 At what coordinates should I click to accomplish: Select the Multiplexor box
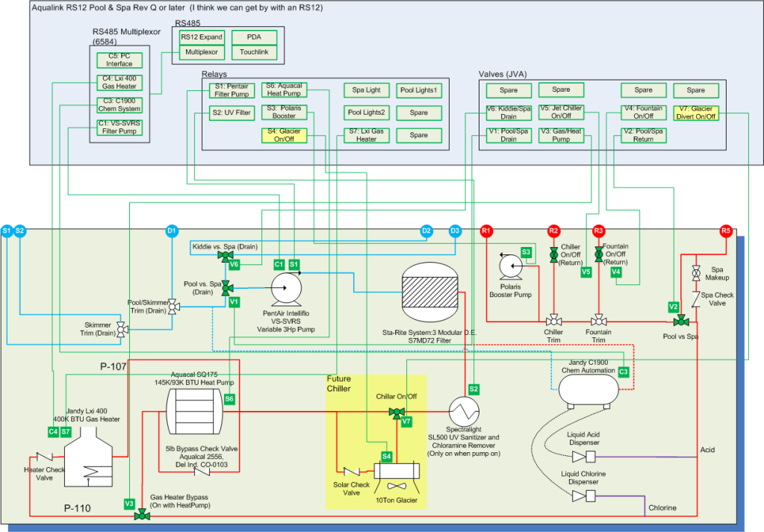click(x=202, y=52)
